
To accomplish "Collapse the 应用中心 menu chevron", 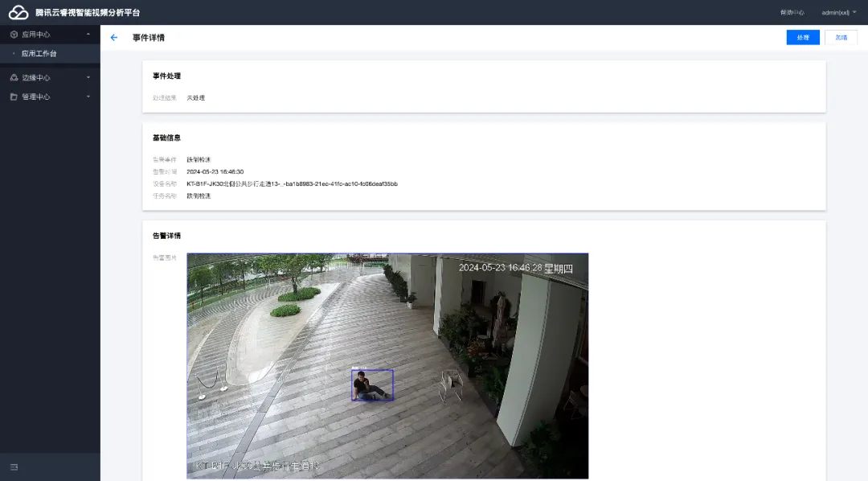I will pos(88,35).
